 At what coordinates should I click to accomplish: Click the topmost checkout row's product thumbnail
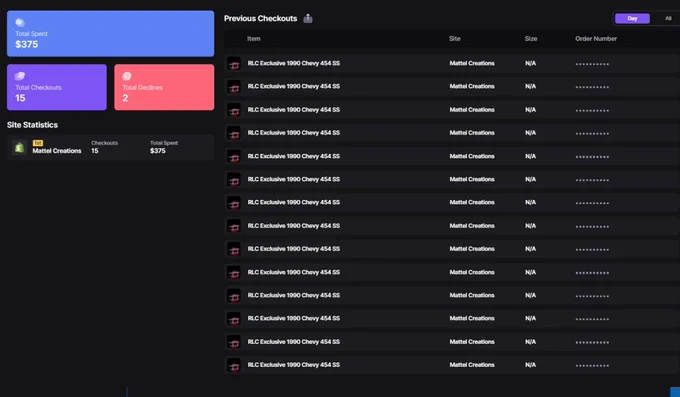pyautogui.click(x=234, y=63)
